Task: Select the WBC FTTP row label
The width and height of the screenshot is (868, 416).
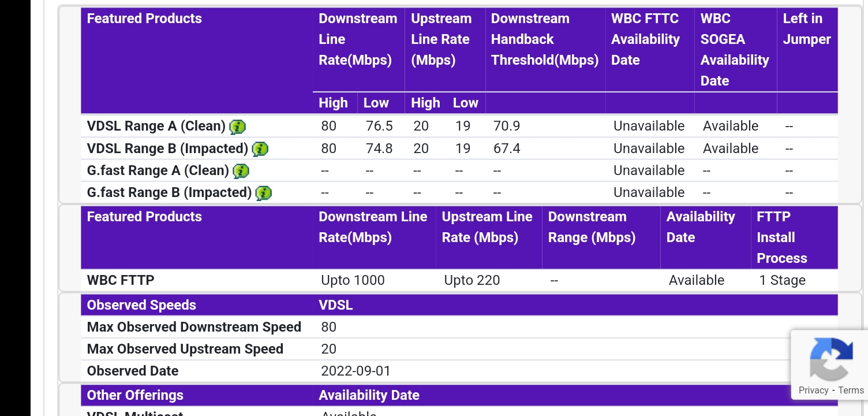Action: coord(120,280)
